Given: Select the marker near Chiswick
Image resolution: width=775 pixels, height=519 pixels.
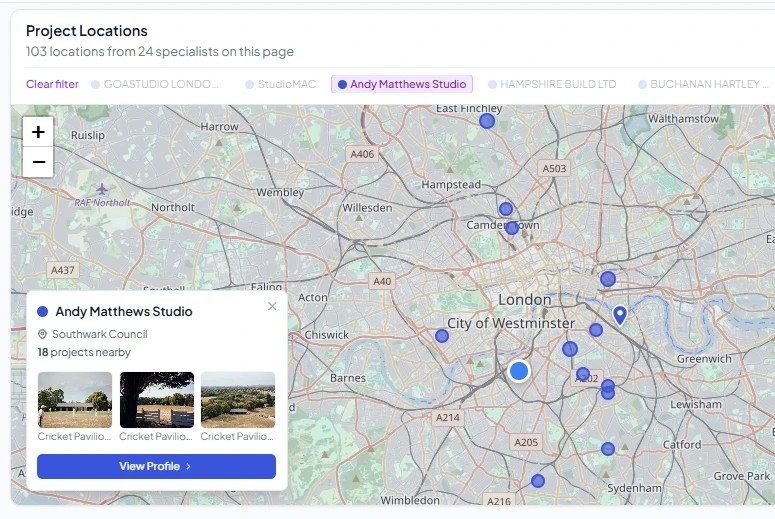Looking at the screenshot, I should pos(442,336).
